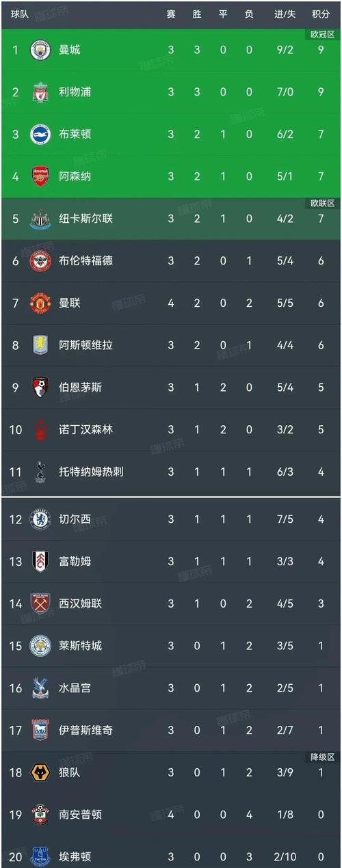Click the Everton club crest
Image resolution: width=342 pixels, height=868 pixels.
point(40,856)
